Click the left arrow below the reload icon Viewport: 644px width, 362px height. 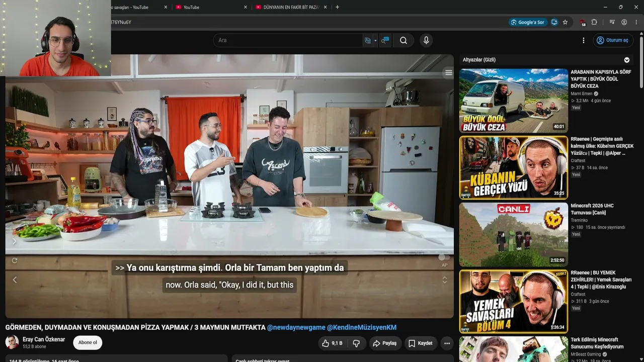click(15, 280)
